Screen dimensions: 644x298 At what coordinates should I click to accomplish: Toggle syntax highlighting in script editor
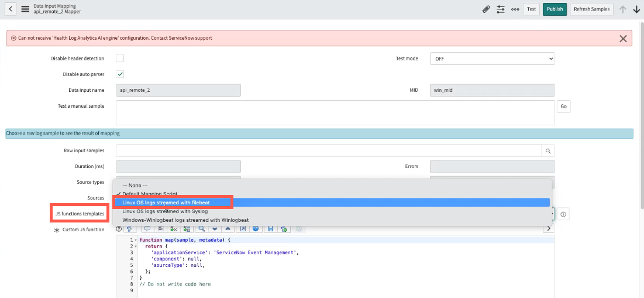click(x=129, y=229)
